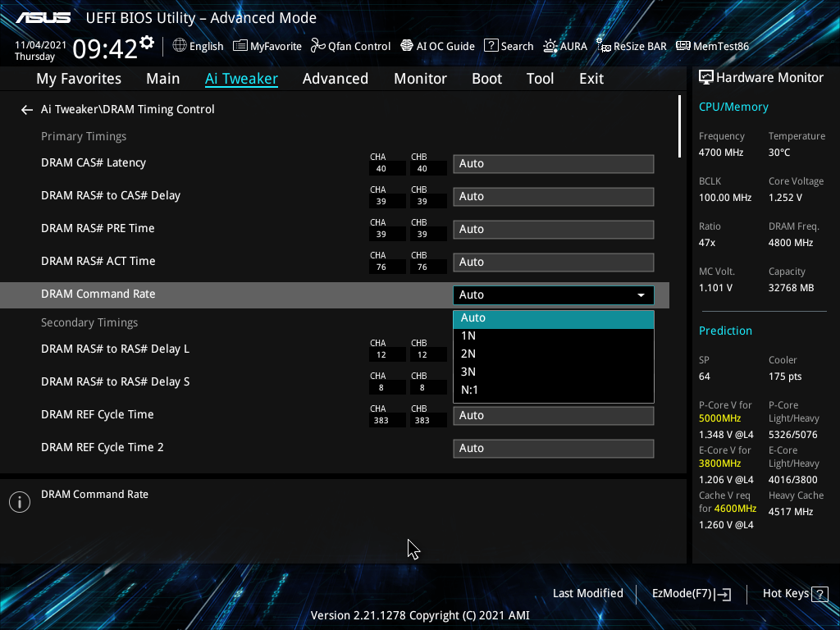Click the English language globe icon
Viewport: 840px width, 630px height.
pyautogui.click(x=180, y=46)
